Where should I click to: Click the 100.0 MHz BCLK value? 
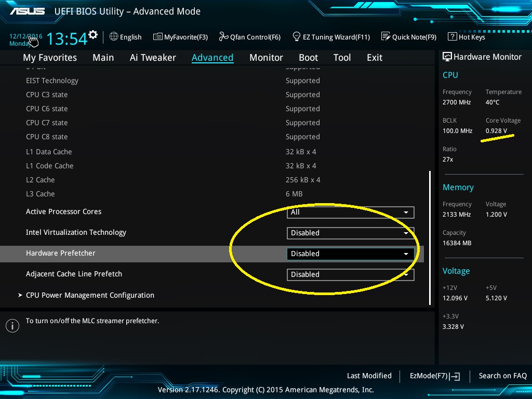click(457, 131)
